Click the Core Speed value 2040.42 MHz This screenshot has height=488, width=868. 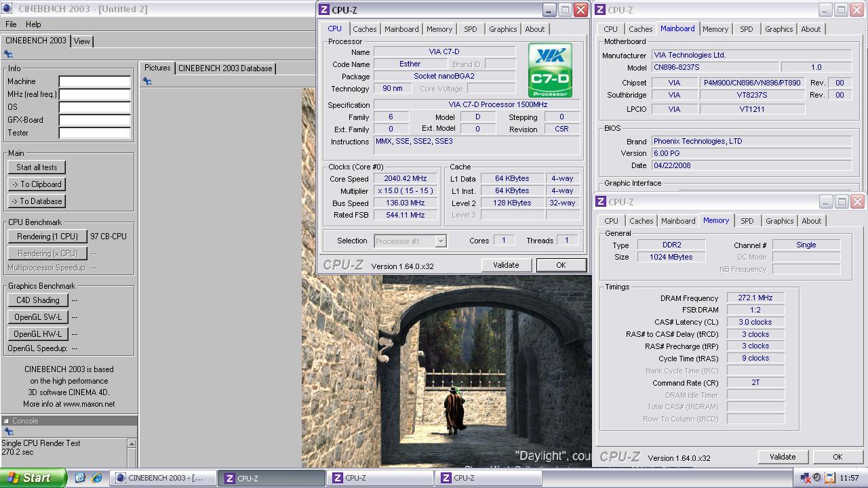click(407, 179)
